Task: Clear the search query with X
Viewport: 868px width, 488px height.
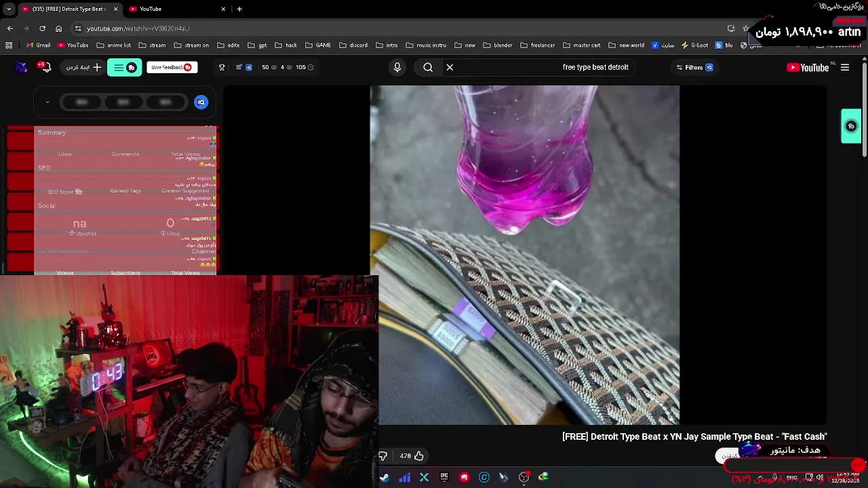Action: pos(450,67)
